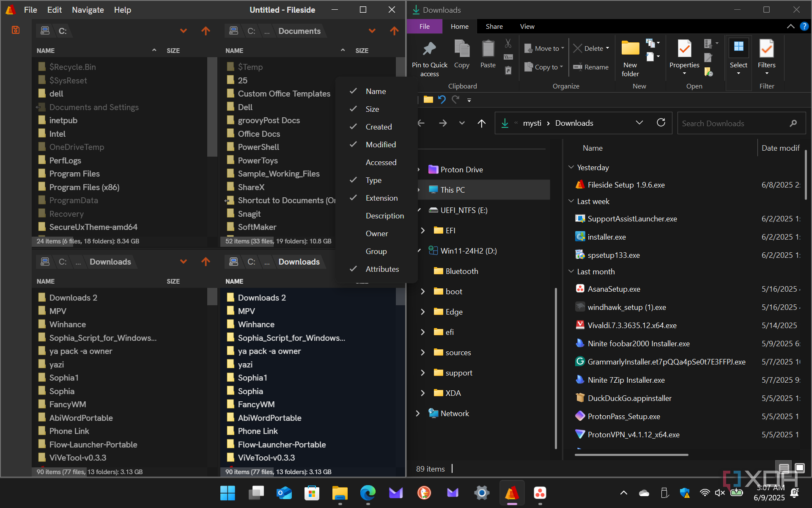812x508 pixels.
Task: Collapse the Yesterday group in Downloads
Action: [x=571, y=167]
